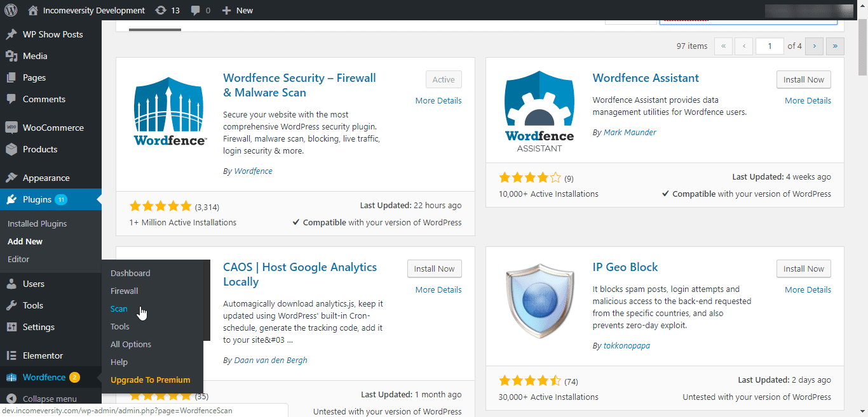Click the Media sidebar icon
This screenshot has width=868, height=417.
(11, 56)
